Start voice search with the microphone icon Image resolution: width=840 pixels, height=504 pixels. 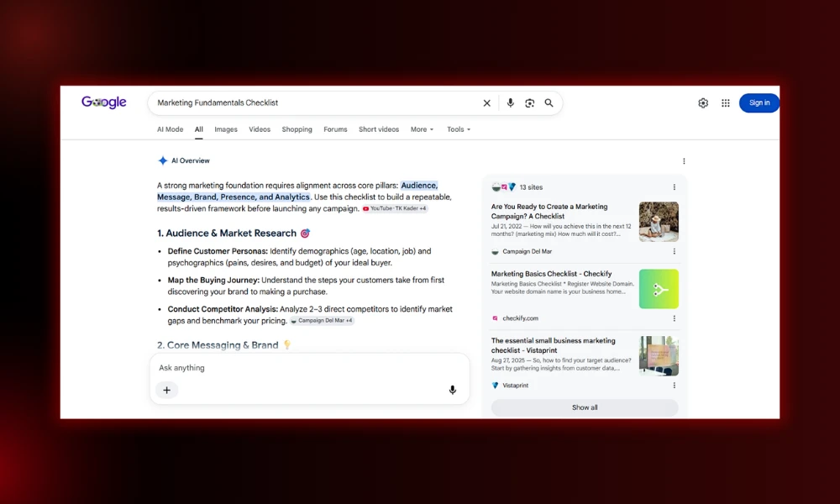click(x=510, y=102)
